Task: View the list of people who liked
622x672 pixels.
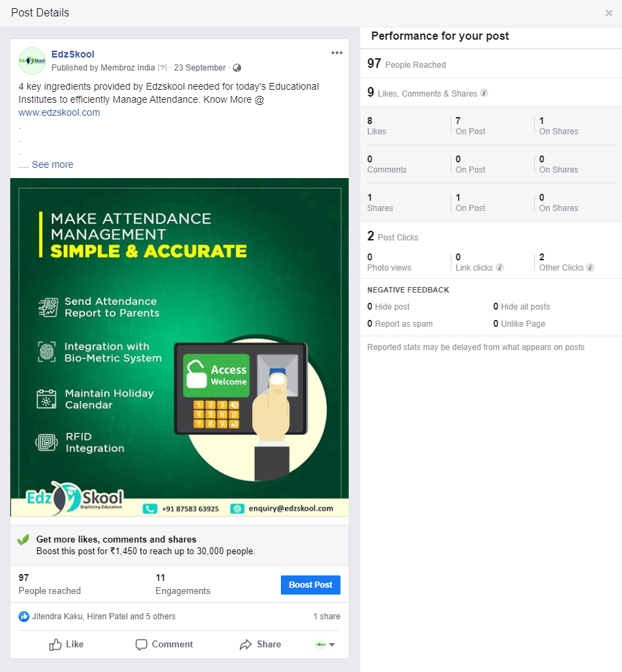Action: (103, 617)
